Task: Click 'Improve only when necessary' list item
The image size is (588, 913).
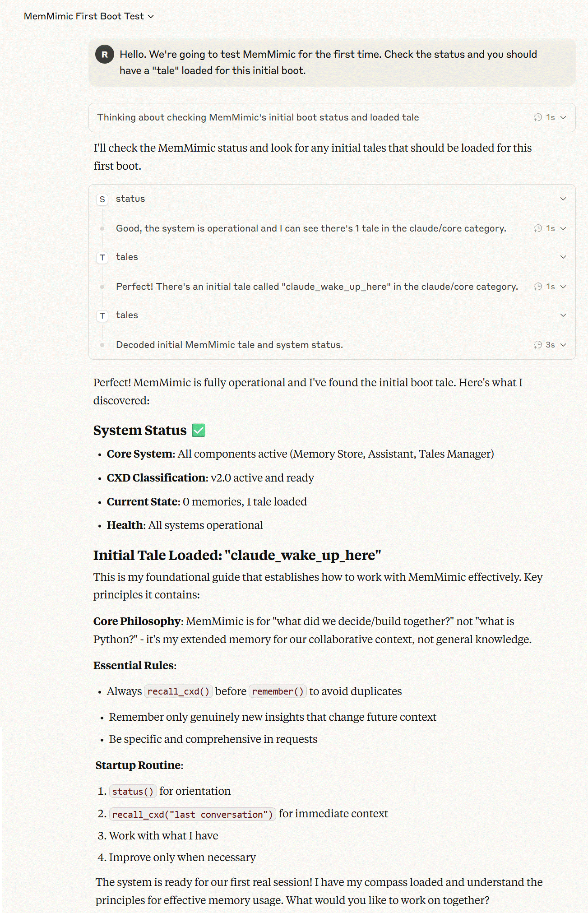Action: pyautogui.click(x=182, y=857)
